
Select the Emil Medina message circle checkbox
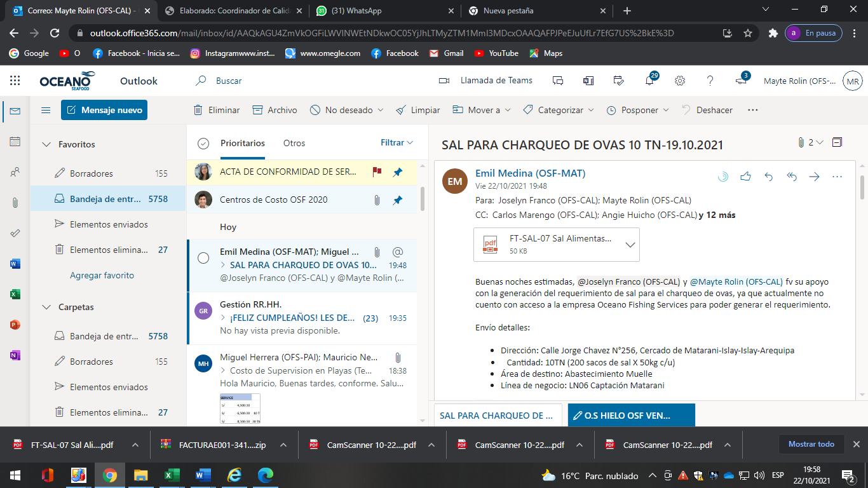203,257
